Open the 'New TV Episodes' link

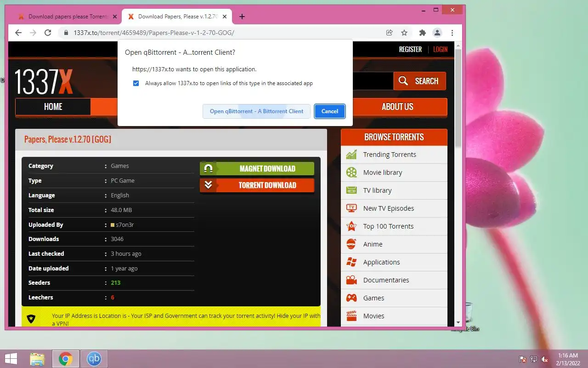click(389, 208)
